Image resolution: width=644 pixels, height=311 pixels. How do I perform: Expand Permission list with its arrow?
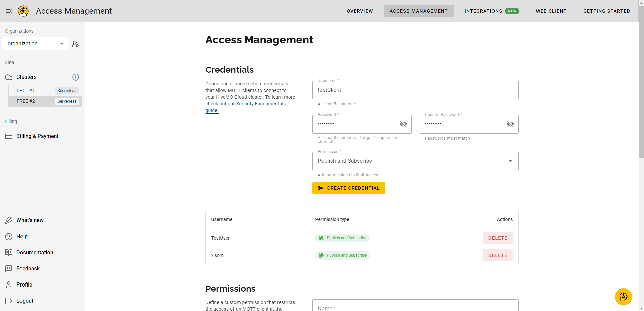tap(510, 161)
